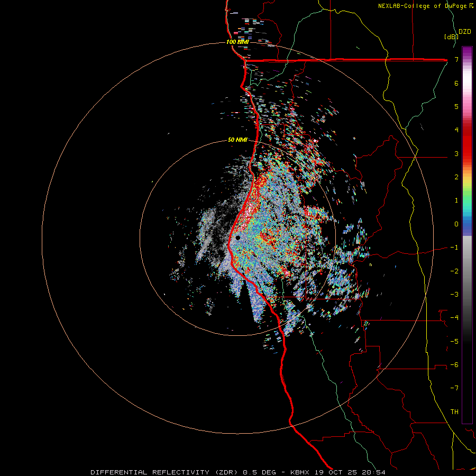
Task: Click the Differential Reflectivity caption at bottom
Action: (x=238, y=472)
